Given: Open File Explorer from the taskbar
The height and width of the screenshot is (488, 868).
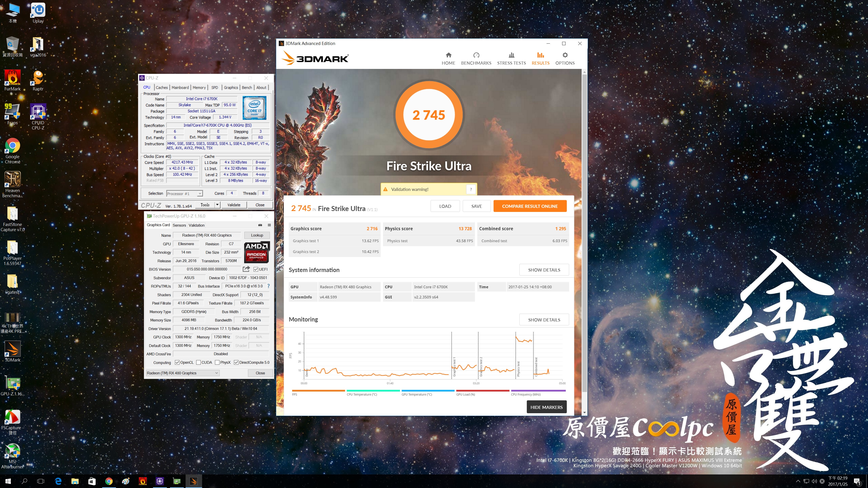Looking at the screenshot, I should [75, 481].
